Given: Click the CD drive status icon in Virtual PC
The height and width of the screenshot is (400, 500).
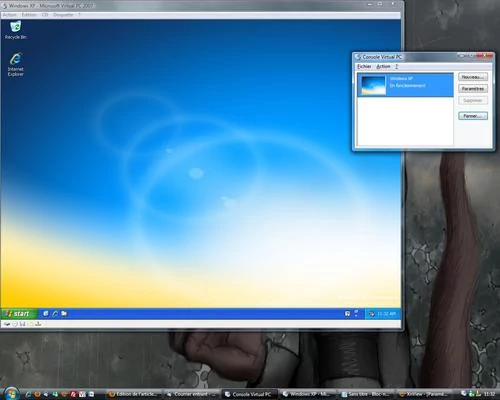Looking at the screenshot, I should pyautogui.click(x=15, y=324).
